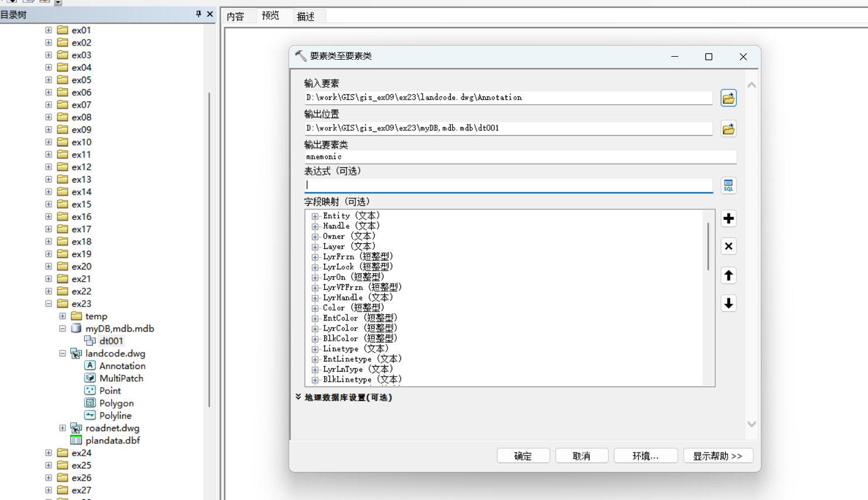
Task: Switch to the 描述 tab
Action: point(306,16)
